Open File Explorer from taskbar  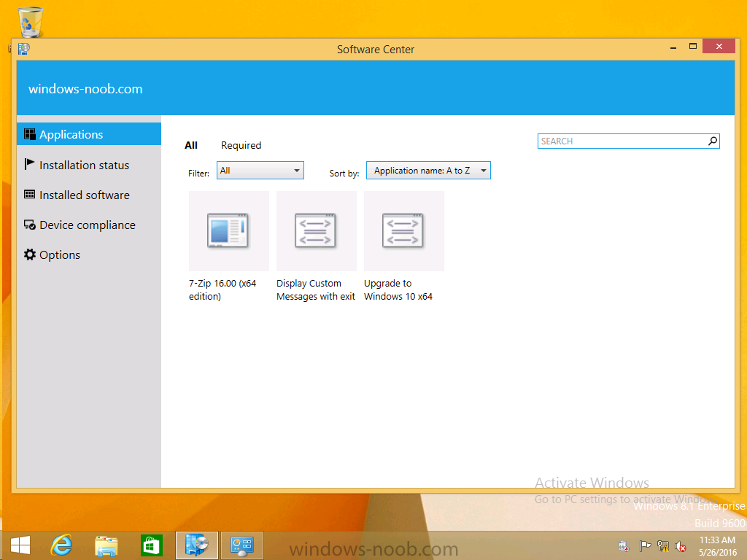(106, 545)
